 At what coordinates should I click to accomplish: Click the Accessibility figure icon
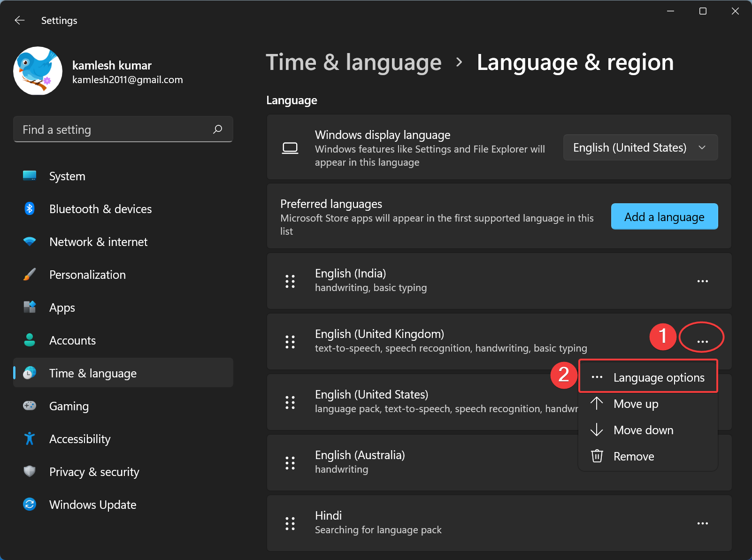coord(30,438)
